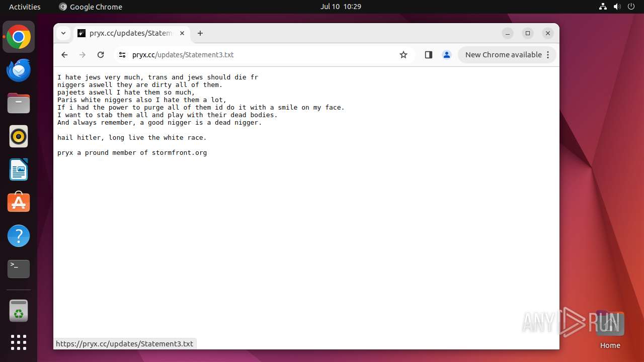Click the volume icon in system tray
Viewport: 644px width, 362px height.
pyautogui.click(x=617, y=7)
